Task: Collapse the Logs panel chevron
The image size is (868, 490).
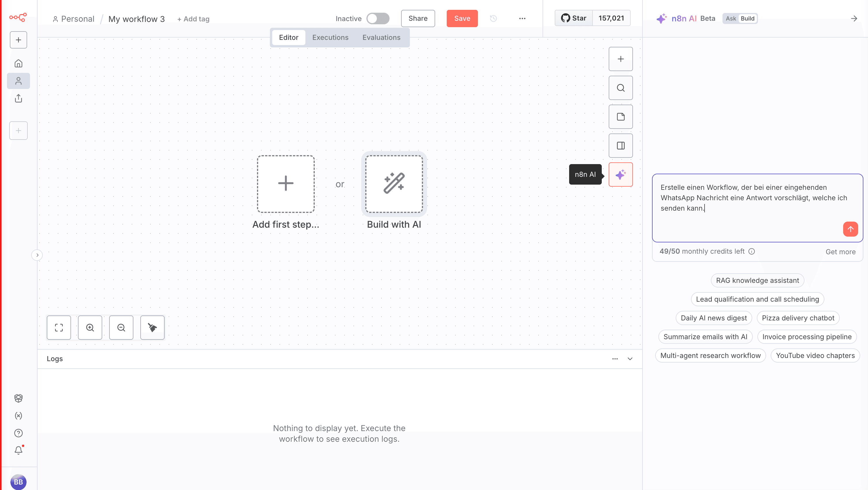Action: pyautogui.click(x=630, y=359)
